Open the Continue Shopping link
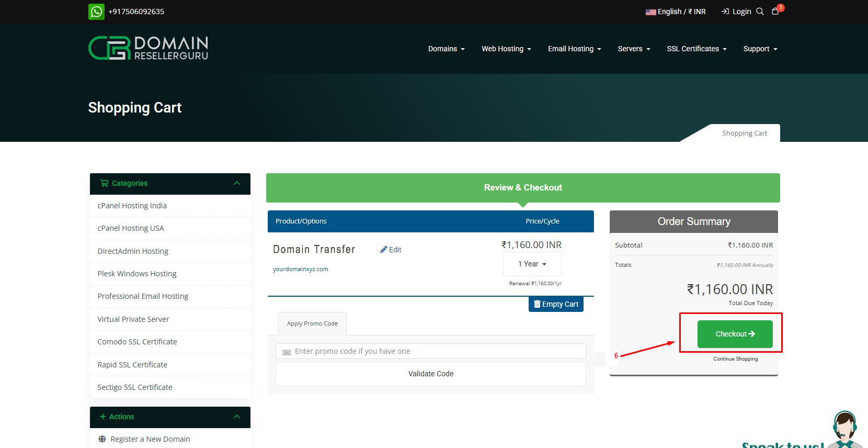868x448 pixels. [x=735, y=359]
